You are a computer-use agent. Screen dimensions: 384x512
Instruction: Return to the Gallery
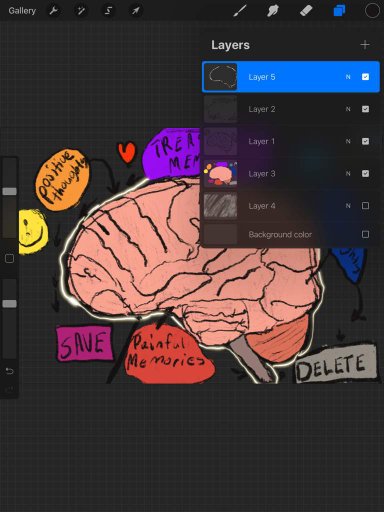(22, 11)
